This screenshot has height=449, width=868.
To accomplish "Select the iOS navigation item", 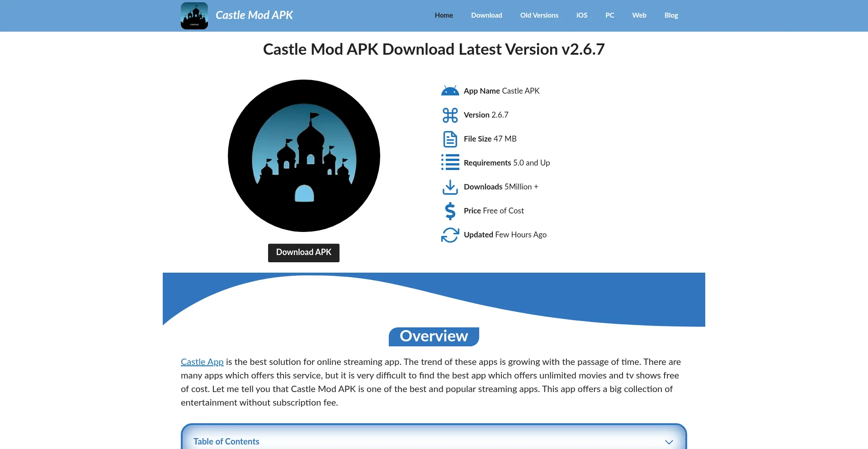I will [x=582, y=15].
